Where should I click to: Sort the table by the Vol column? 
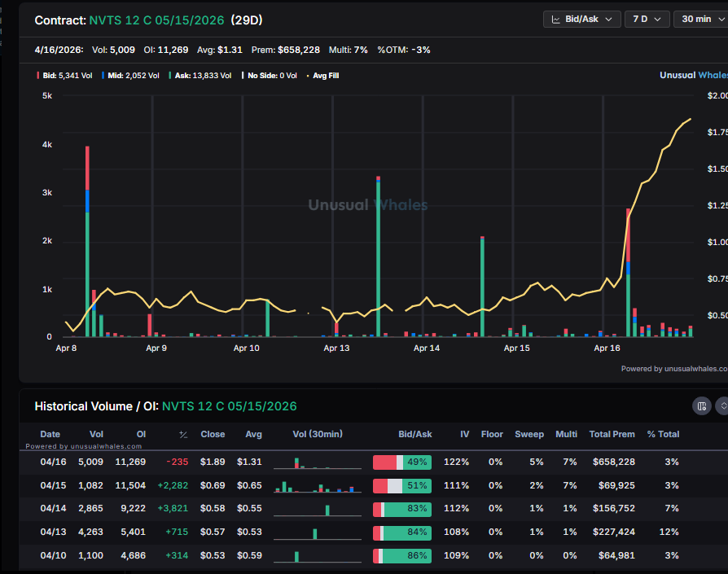coord(96,434)
